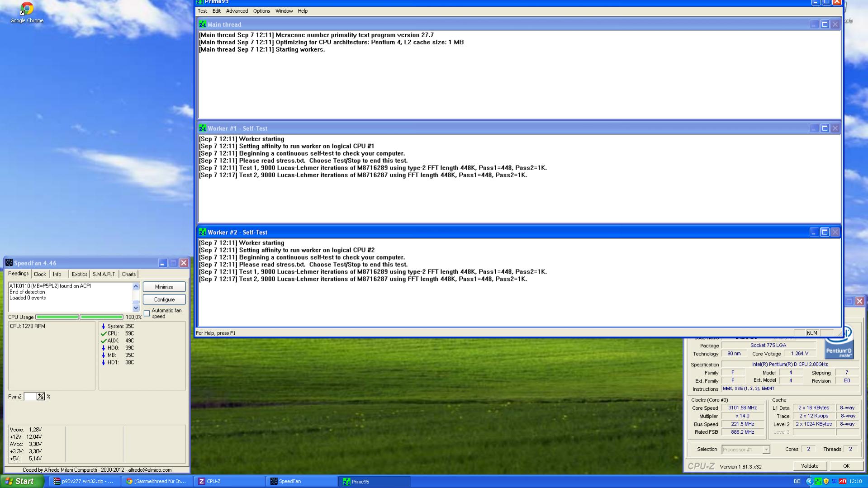Click the Pwm2 input field
The width and height of the screenshot is (868, 488).
30,397
